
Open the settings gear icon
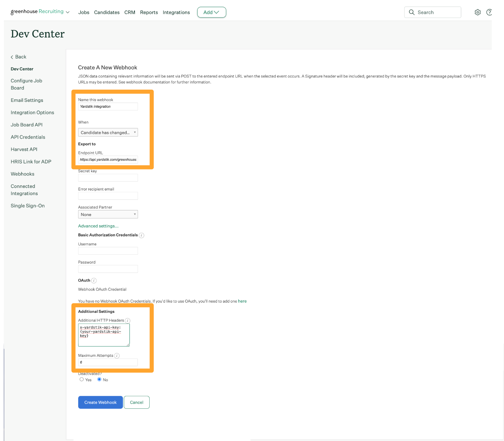[x=477, y=12]
